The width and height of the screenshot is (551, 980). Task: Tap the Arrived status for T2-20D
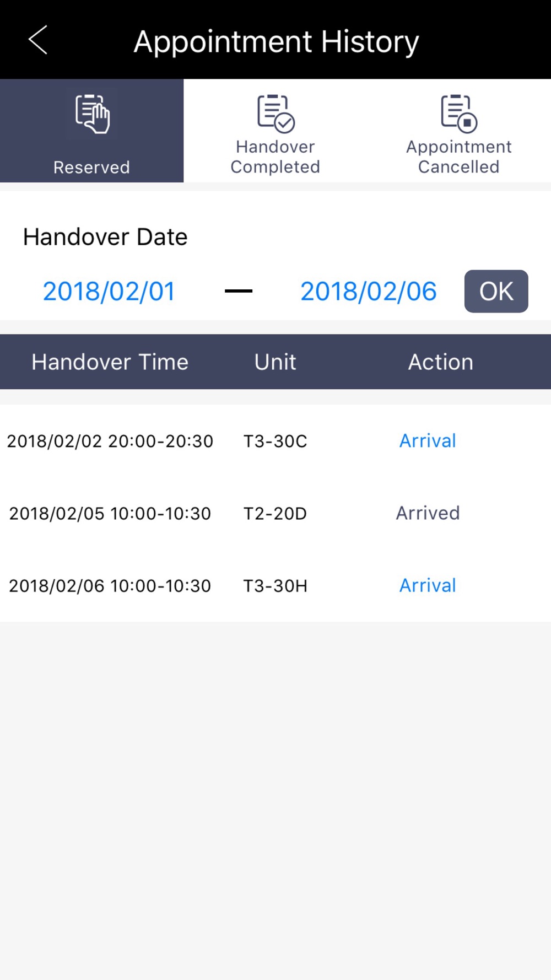tap(428, 513)
